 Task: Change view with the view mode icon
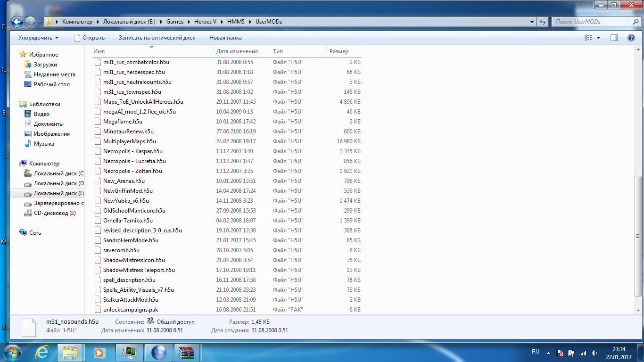click(588, 38)
